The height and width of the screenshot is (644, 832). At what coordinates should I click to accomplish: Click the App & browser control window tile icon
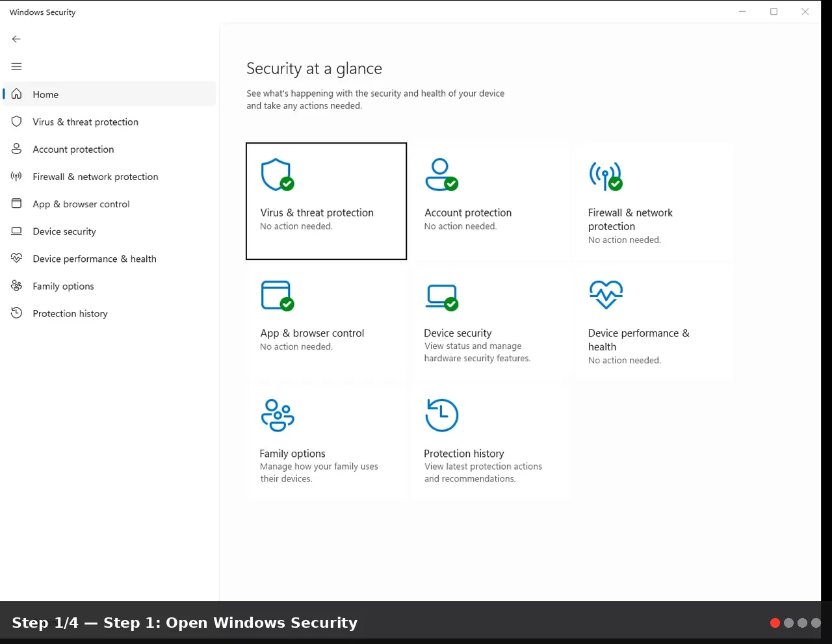click(278, 296)
